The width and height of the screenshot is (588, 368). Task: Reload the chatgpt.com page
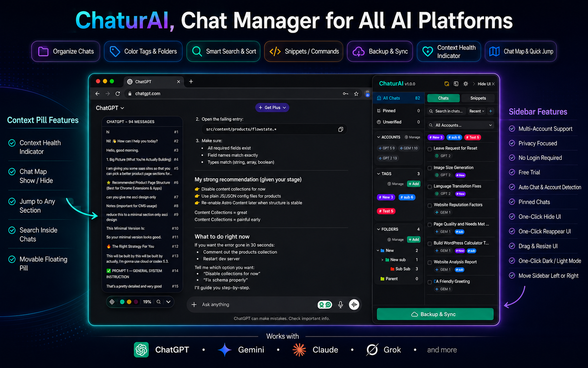pyautogui.click(x=118, y=94)
